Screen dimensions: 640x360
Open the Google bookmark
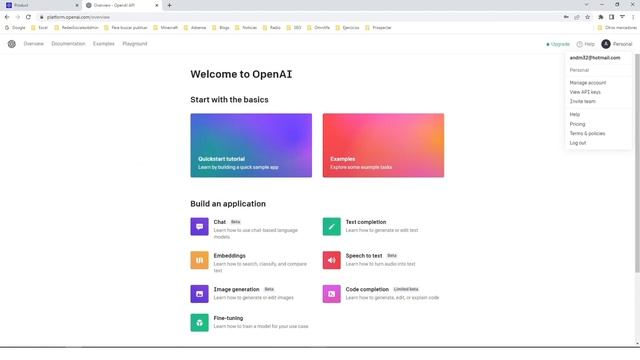pyautogui.click(x=15, y=28)
